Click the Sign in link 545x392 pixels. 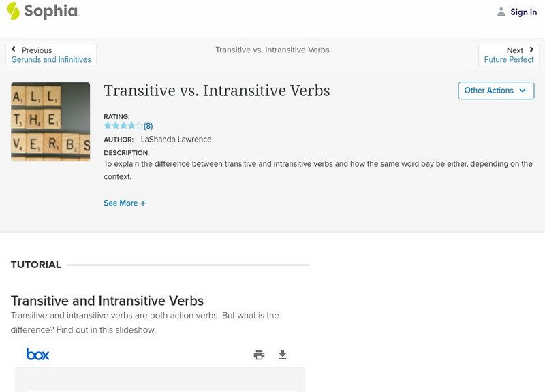click(523, 12)
